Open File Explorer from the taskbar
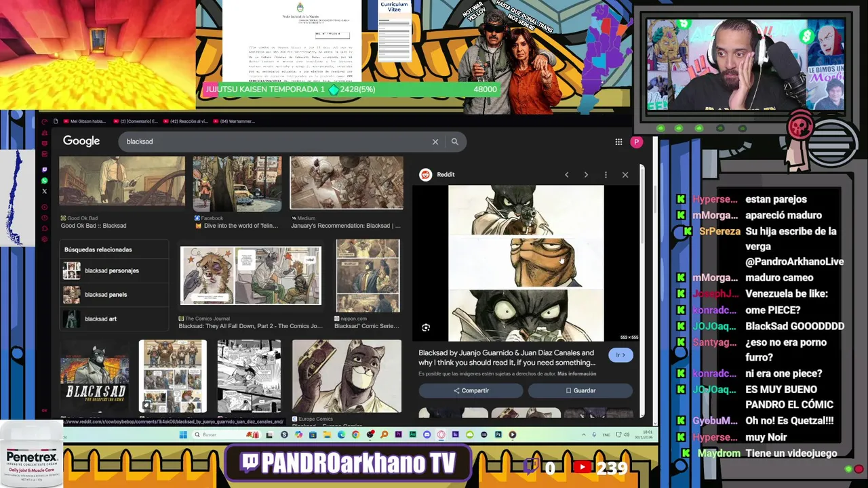The width and height of the screenshot is (868, 488). pyautogui.click(x=327, y=434)
